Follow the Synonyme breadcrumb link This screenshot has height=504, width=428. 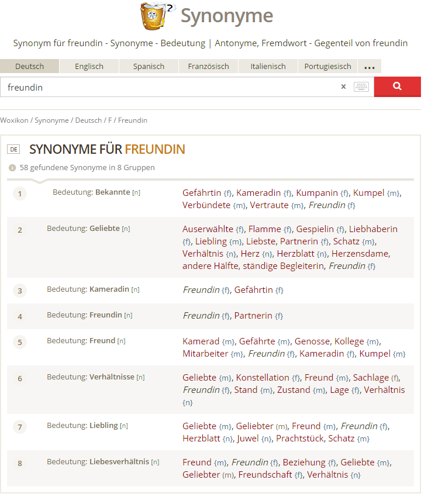[x=51, y=120]
